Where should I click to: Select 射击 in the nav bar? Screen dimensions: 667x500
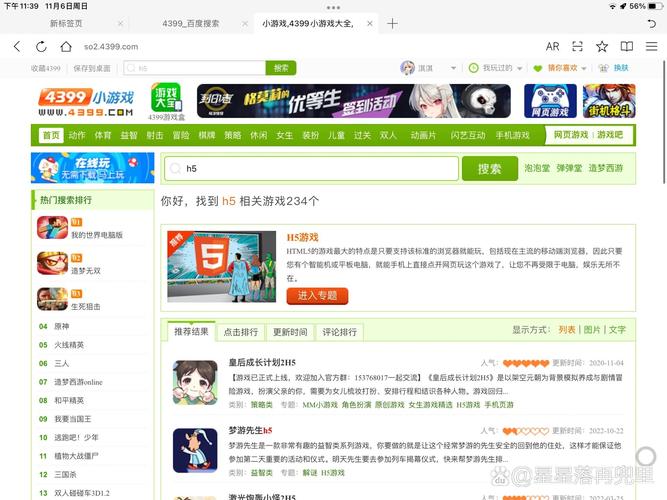click(154, 135)
